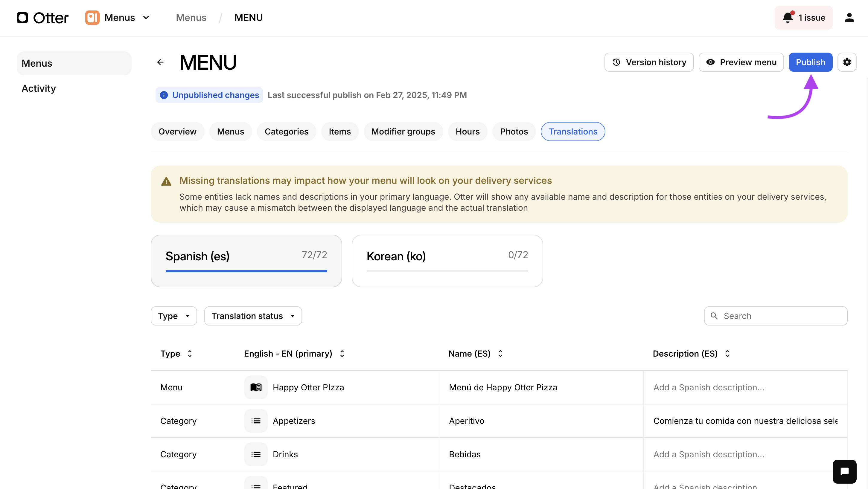
Task: Edit Appetizers Spanish description cell
Action: [745, 421]
